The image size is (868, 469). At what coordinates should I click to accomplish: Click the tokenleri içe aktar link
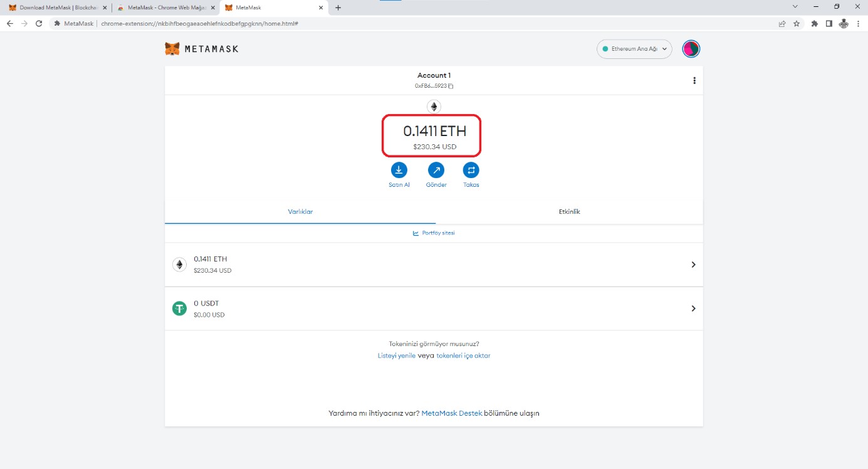pyautogui.click(x=463, y=356)
